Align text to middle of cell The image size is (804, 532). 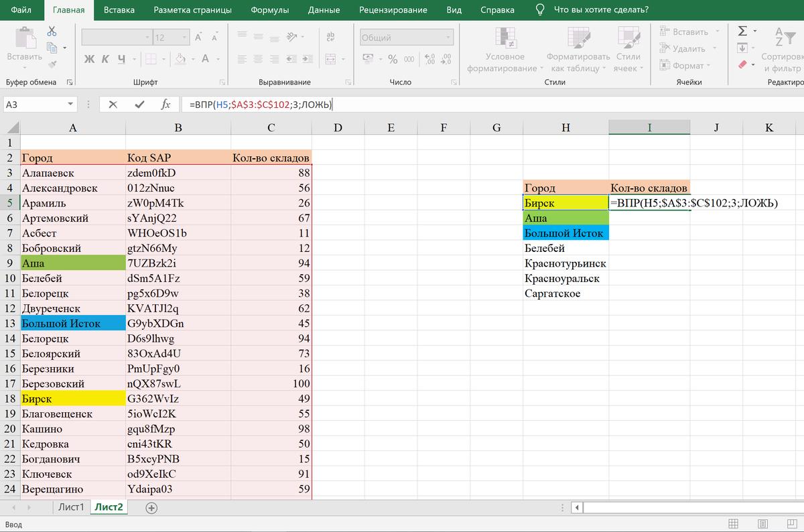coord(259,38)
